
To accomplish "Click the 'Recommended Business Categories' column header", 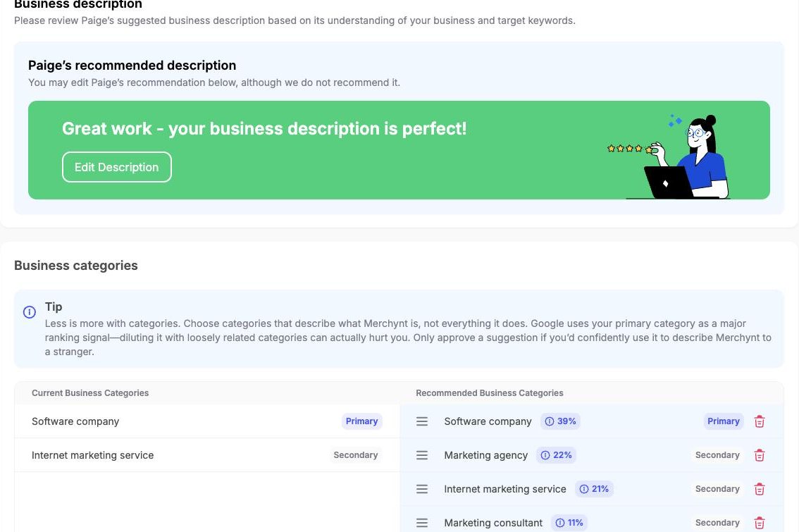I will pos(490,393).
